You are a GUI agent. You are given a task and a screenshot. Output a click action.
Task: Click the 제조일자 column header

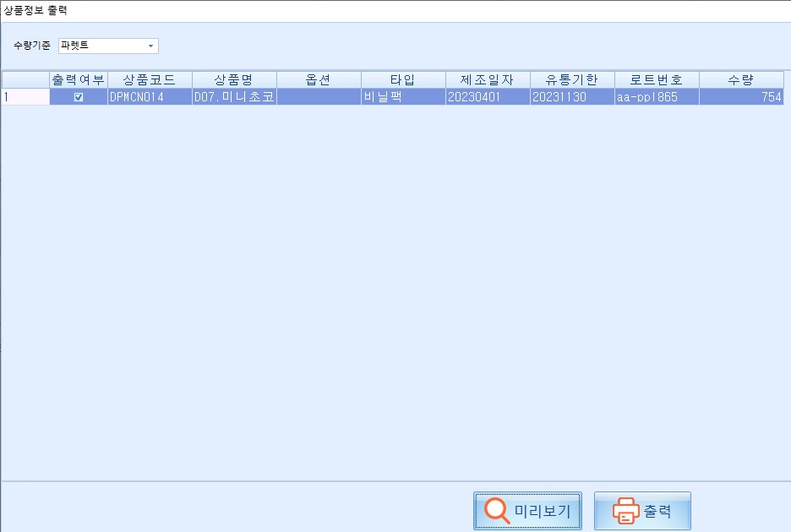click(488, 79)
